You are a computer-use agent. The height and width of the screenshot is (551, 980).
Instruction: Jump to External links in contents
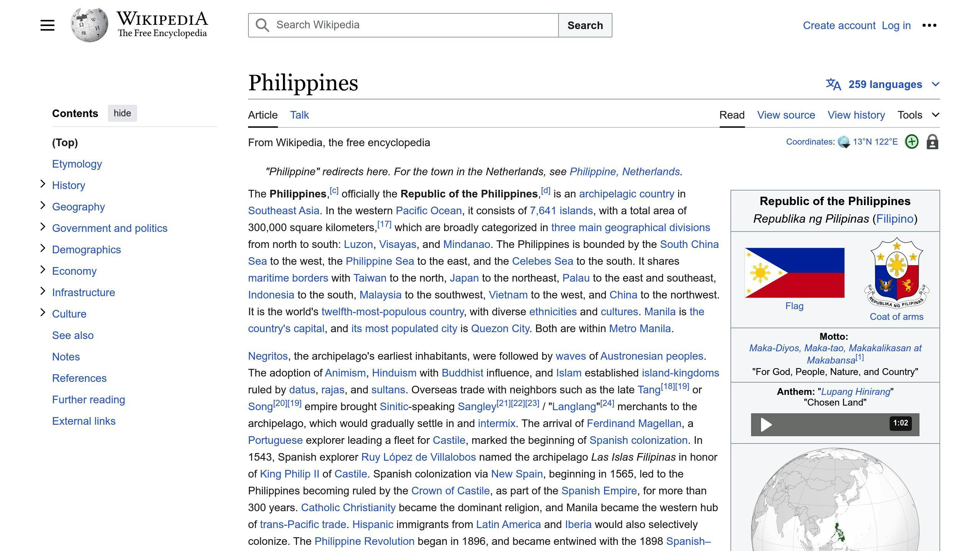click(x=84, y=421)
